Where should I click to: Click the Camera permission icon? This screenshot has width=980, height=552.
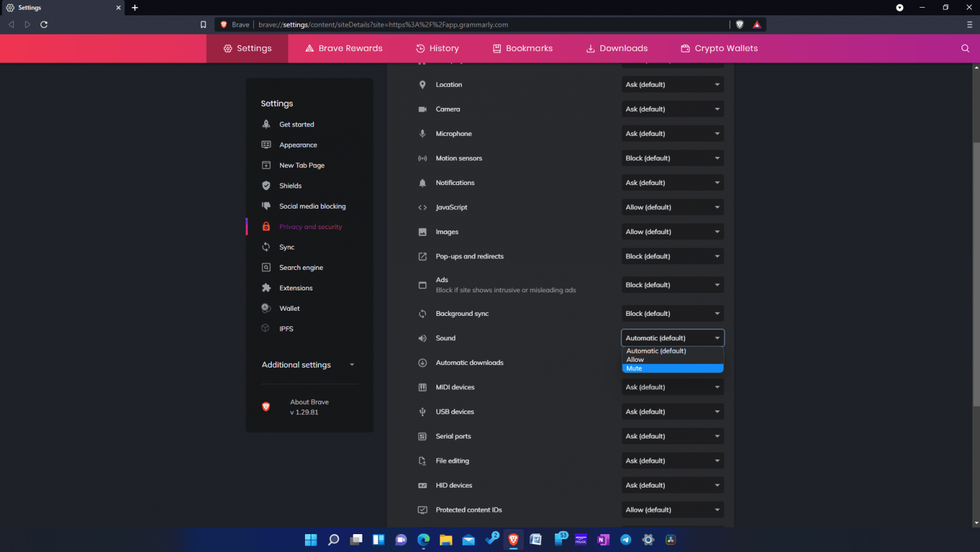point(422,109)
